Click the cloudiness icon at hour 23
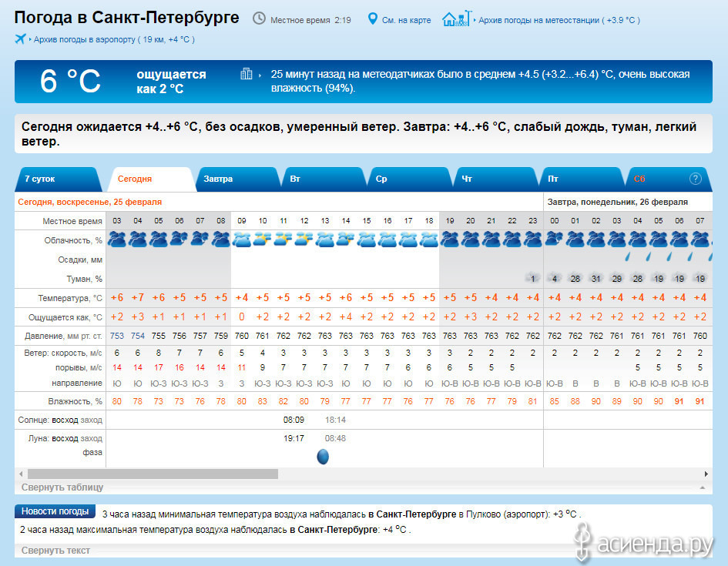Screen dimensions: 728x566 pos(532,239)
